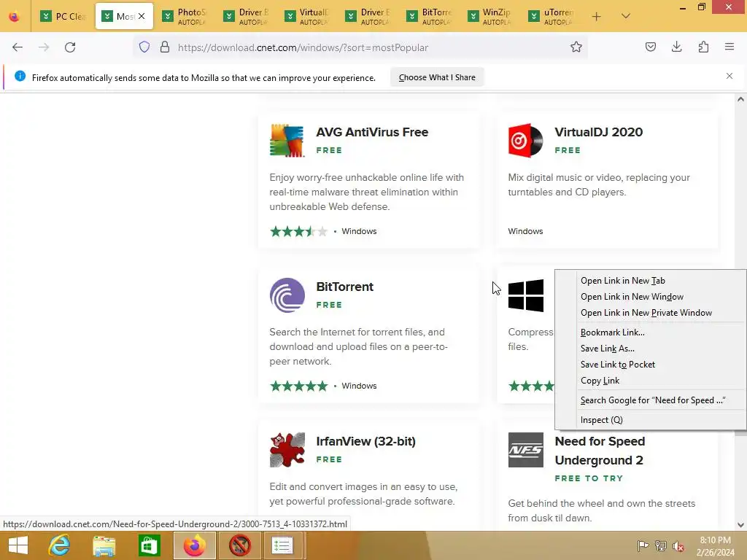Open Save to Pocket toolbar icon
Viewport: 747px width, 560px height.
click(650, 47)
